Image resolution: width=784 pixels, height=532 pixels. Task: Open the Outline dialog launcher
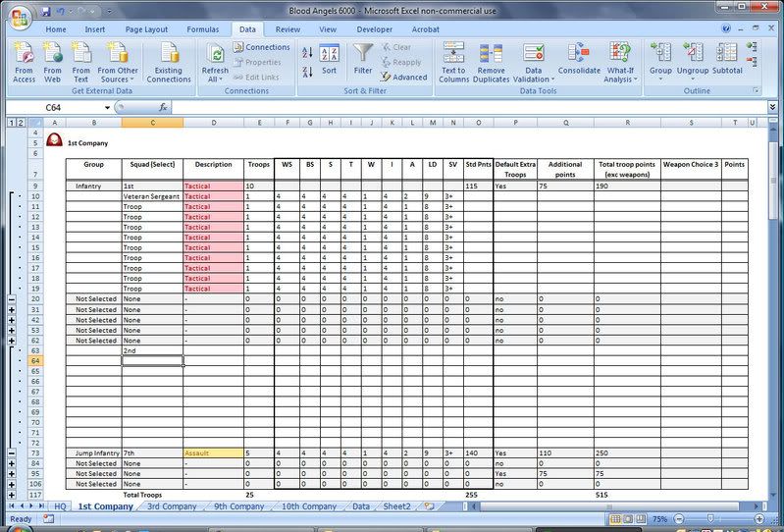(756, 90)
